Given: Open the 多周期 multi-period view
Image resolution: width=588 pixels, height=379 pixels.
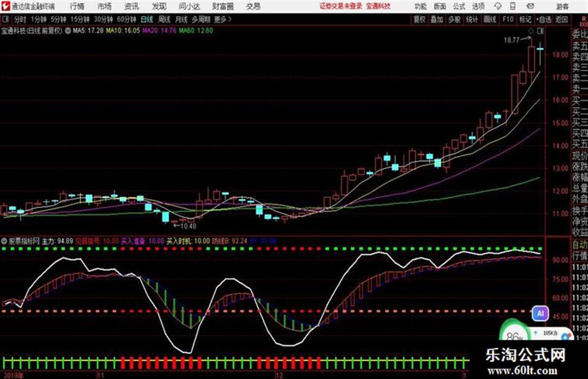Looking at the screenshot, I should (201, 19).
